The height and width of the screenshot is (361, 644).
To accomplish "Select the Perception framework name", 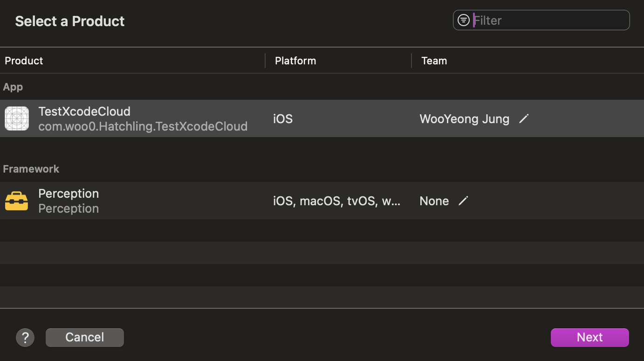I will point(69,194).
